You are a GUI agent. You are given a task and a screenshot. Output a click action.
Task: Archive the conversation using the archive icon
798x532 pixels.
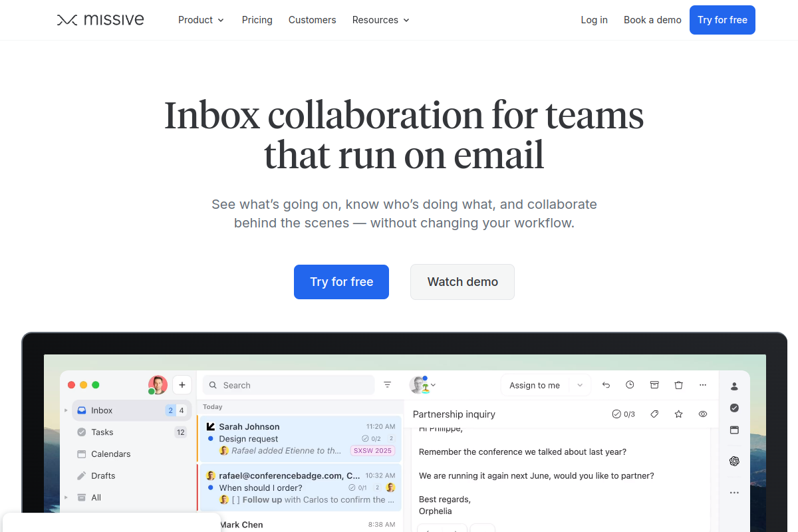[654, 384]
